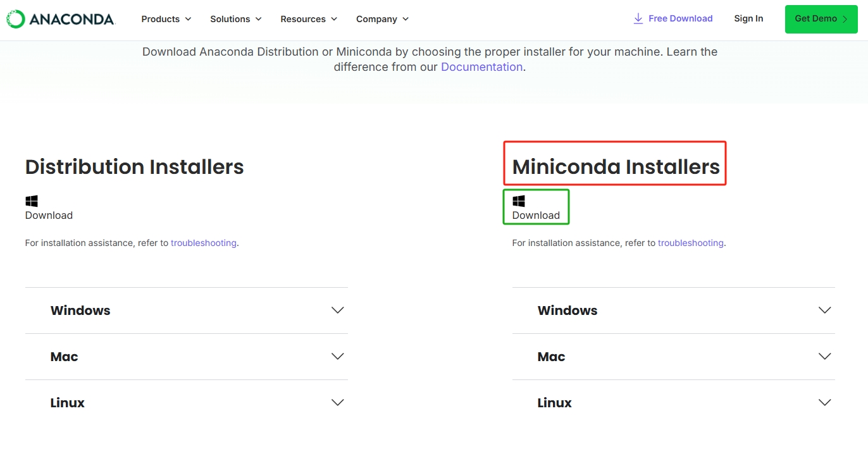Screen dimensions: 868x449
Task: Select Windows label under Distribution Installers
Action: (x=80, y=311)
